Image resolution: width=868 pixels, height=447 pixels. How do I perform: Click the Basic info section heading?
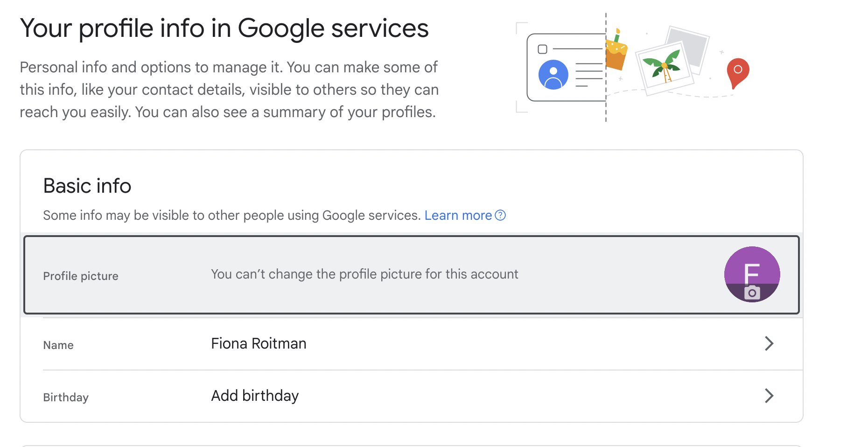[x=87, y=186]
